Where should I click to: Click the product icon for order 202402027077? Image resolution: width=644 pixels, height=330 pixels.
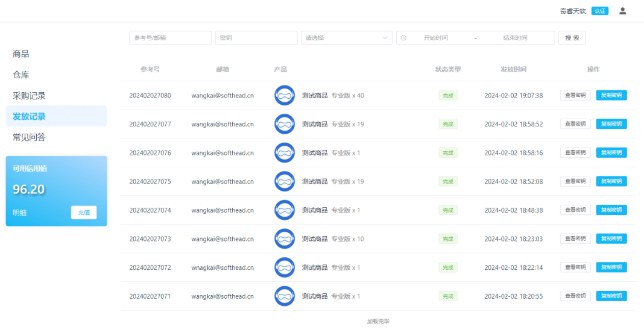pyautogui.click(x=285, y=124)
